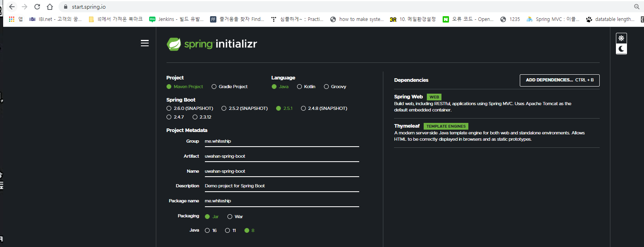The image size is (644, 247).
Task: Click the Name input field
Action: click(x=282, y=172)
